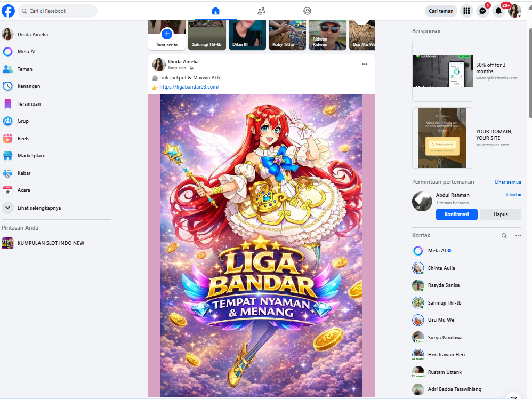Open the notifications bell icon
Screen dimensions: 532x399
pyautogui.click(x=498, y=11)
